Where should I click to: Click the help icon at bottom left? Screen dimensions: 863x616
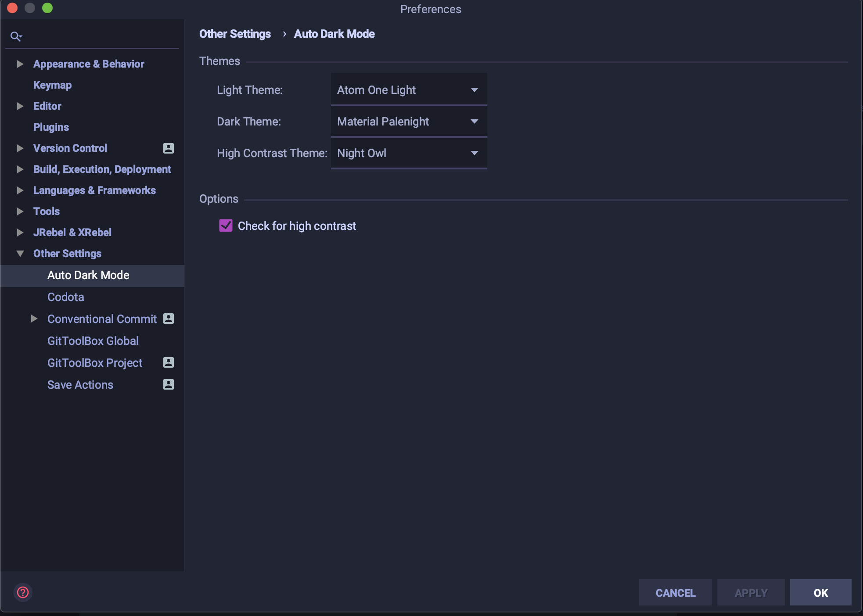click(23, 592)
